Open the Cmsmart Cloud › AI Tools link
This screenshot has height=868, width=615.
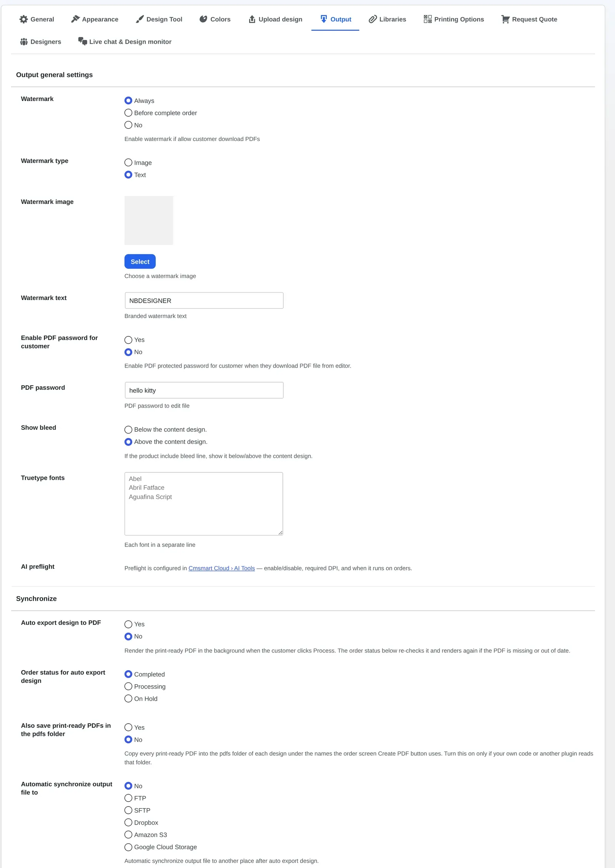(222, 568)
